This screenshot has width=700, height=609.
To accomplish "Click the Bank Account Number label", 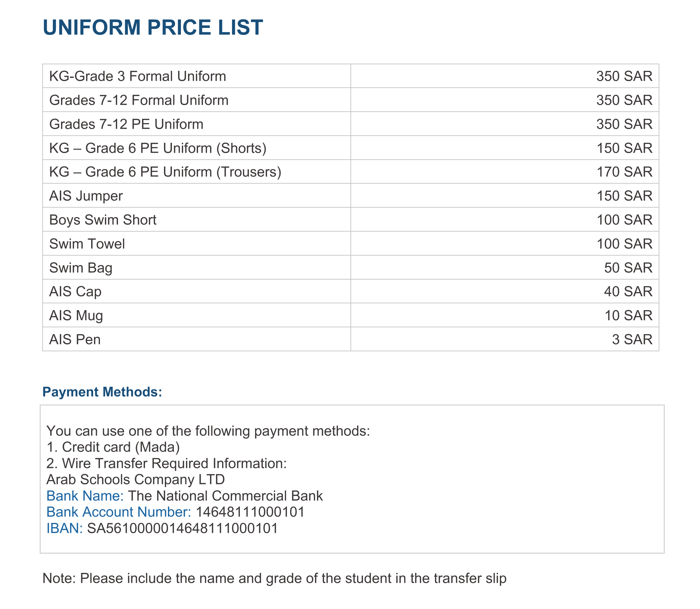I will click(119, 512).
